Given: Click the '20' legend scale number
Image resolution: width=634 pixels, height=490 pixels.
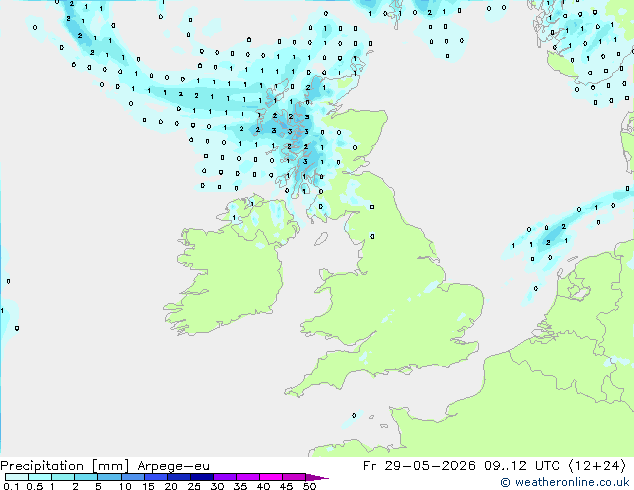Looking at the screenshot, I should point(171,486).
